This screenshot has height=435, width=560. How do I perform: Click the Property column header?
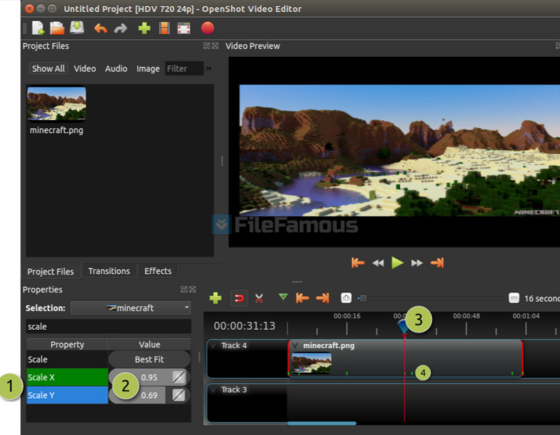(67, 344)
